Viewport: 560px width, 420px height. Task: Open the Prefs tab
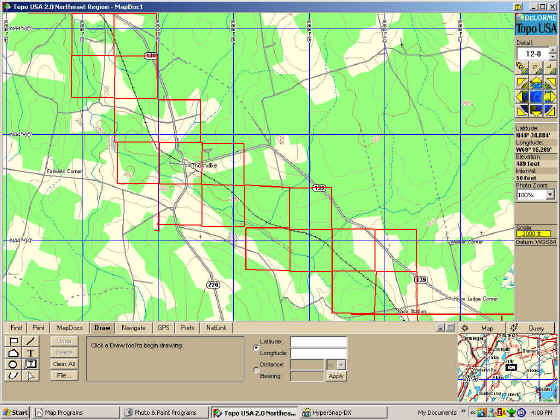click(187, 328)
